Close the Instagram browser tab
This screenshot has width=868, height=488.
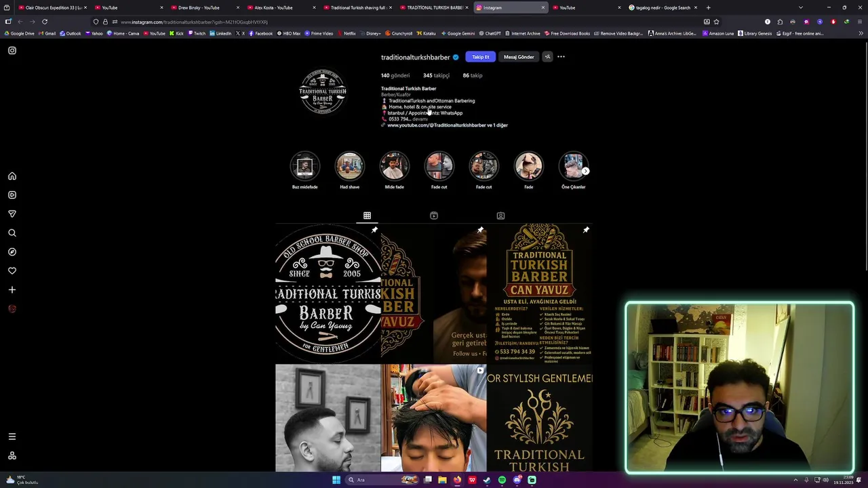[543, 7]
